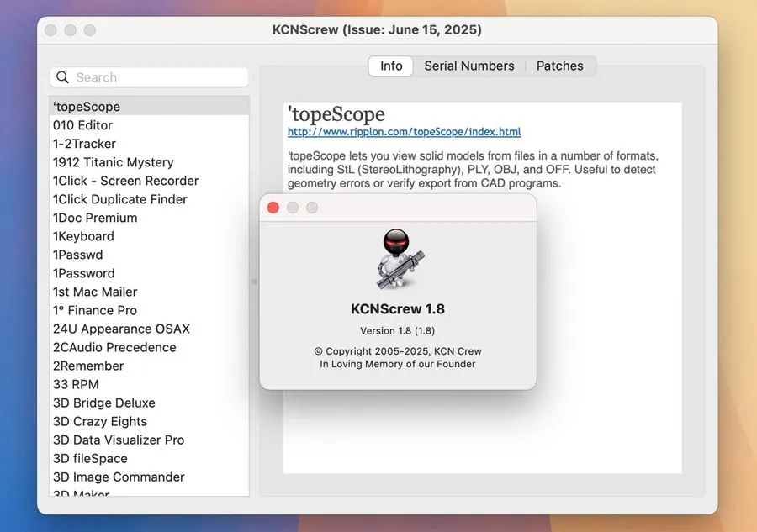The image size is (757, 532).
Task: Close the About KCNScrew dialog
Action: click(x=273, y=208)
